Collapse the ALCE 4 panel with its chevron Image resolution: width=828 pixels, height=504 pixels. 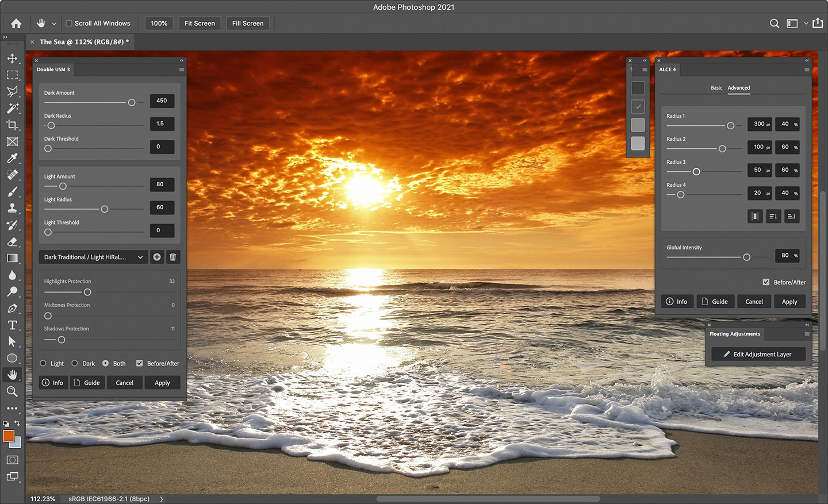806,60
